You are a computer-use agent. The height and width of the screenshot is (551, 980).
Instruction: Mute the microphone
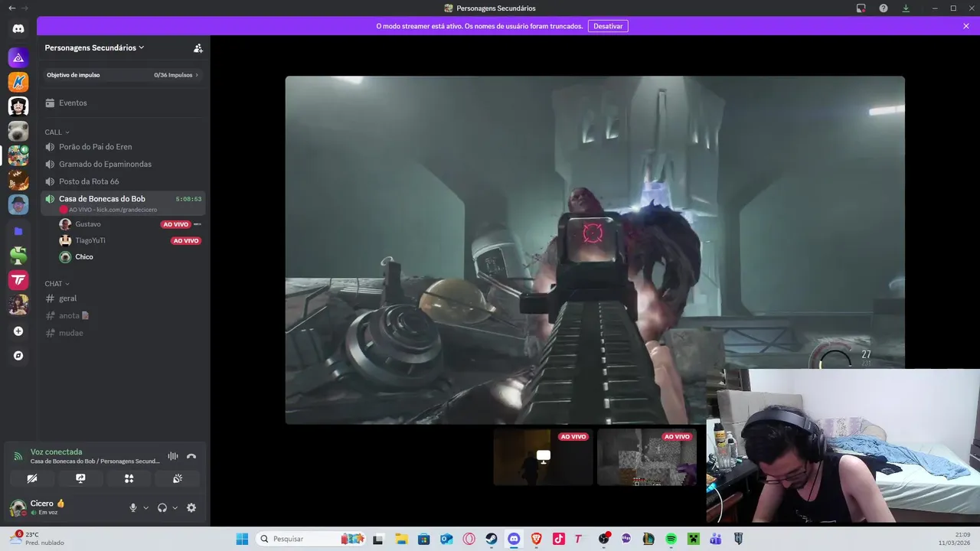click(x=133, y=507)
